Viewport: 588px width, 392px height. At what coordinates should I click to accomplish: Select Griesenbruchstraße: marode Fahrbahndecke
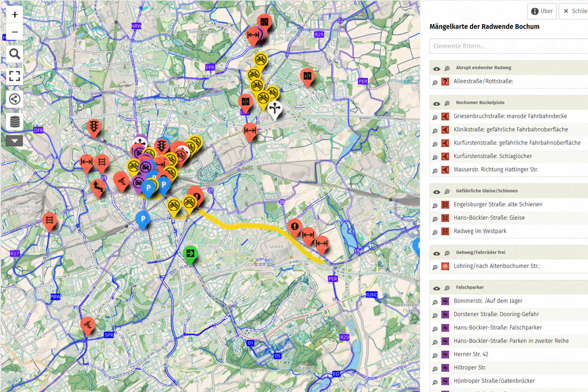510,116
